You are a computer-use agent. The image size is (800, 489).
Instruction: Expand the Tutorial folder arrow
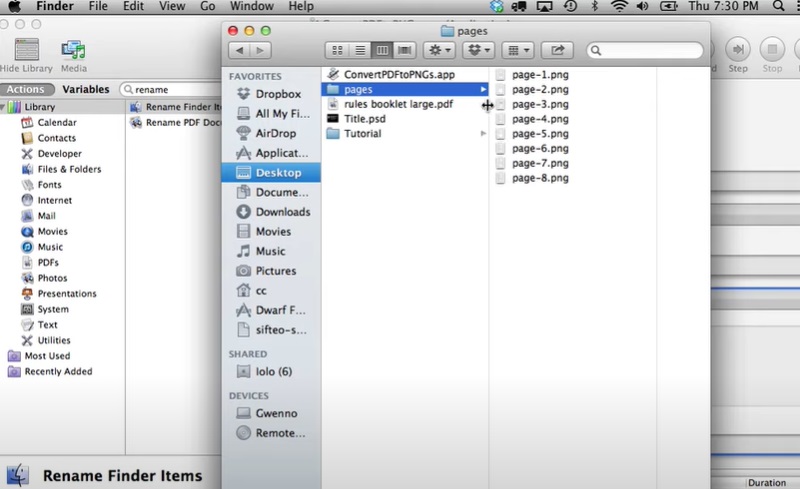tap(483, 134)
